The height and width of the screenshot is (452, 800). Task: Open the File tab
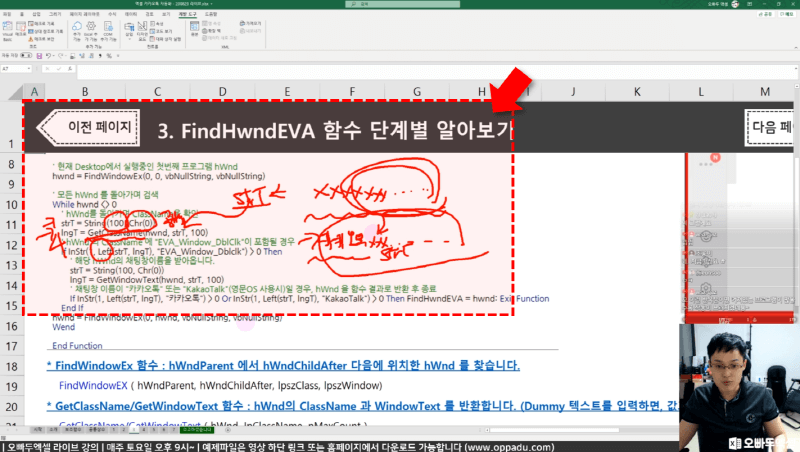[x=7, y=14]
